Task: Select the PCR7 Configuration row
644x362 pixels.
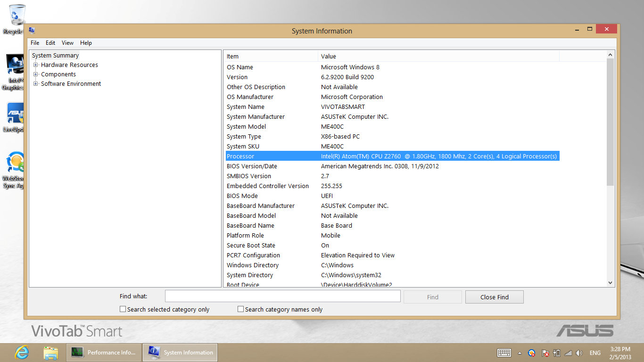Action: coord(392,255)
